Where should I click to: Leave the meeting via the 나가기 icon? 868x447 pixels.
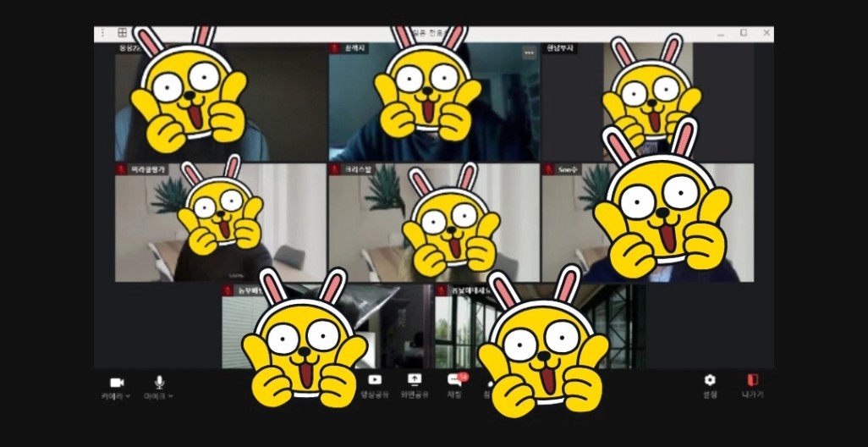click(752, 380)
